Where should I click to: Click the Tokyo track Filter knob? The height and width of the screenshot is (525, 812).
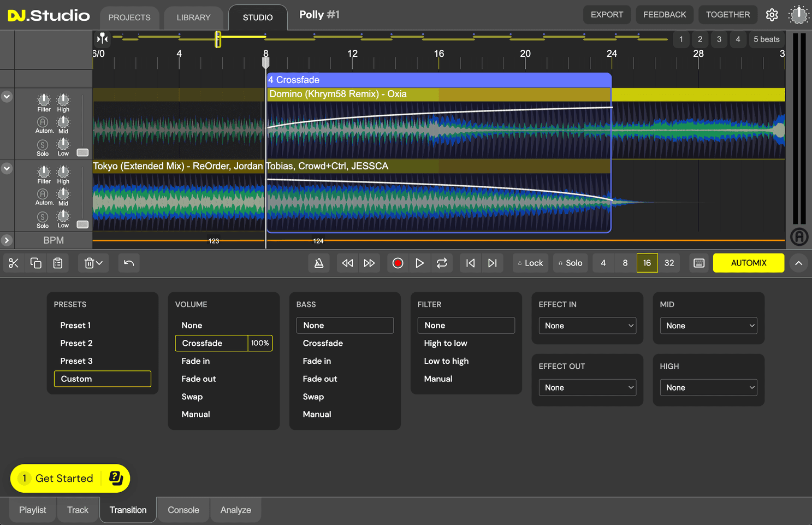click(44, 172)
